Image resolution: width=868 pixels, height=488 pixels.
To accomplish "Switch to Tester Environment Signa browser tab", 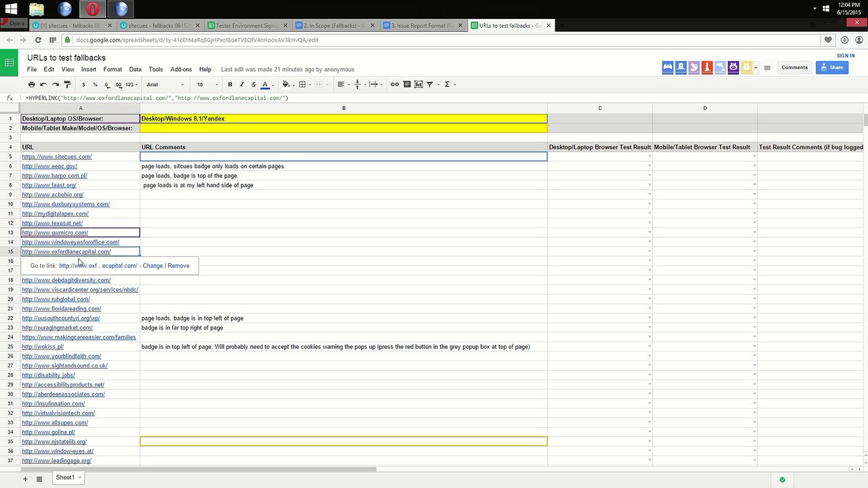I will click(x=248, y=26).
